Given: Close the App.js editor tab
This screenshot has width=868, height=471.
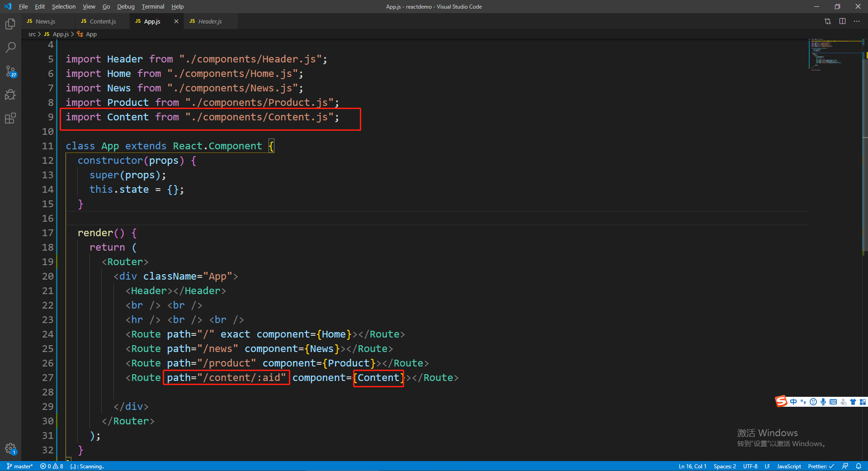Looking at the screenshot, I should (176, 21).
